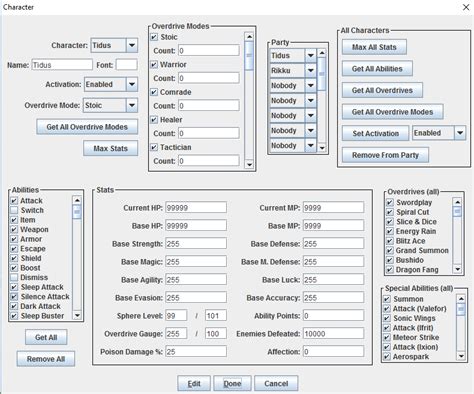Click the Get All abilities button

click(x=46, y=337)
